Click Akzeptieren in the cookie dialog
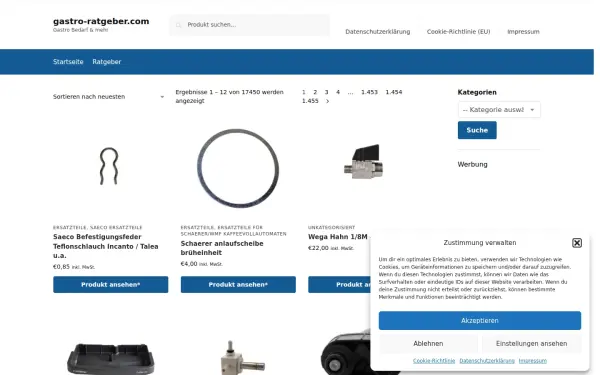The height and width of the screenshot is (375, 600). [x=480, y=321]
